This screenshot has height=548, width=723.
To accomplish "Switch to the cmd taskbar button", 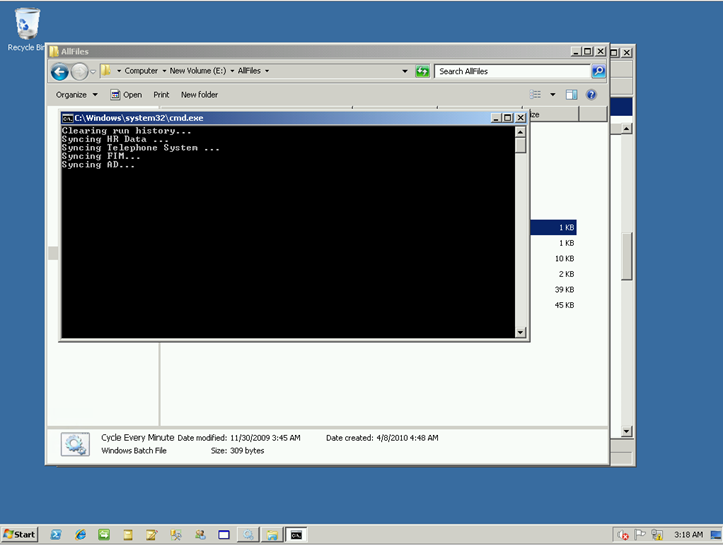I will pos(296,535).
